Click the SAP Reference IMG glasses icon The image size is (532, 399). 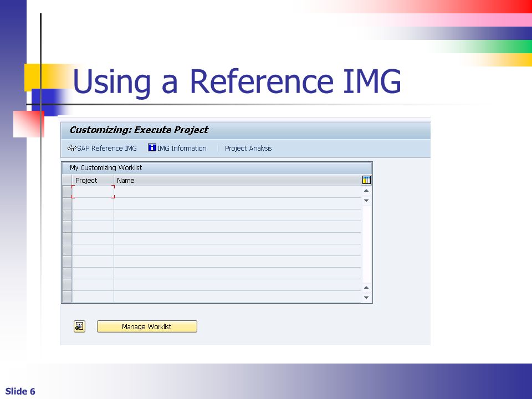(x=72, y=148)
